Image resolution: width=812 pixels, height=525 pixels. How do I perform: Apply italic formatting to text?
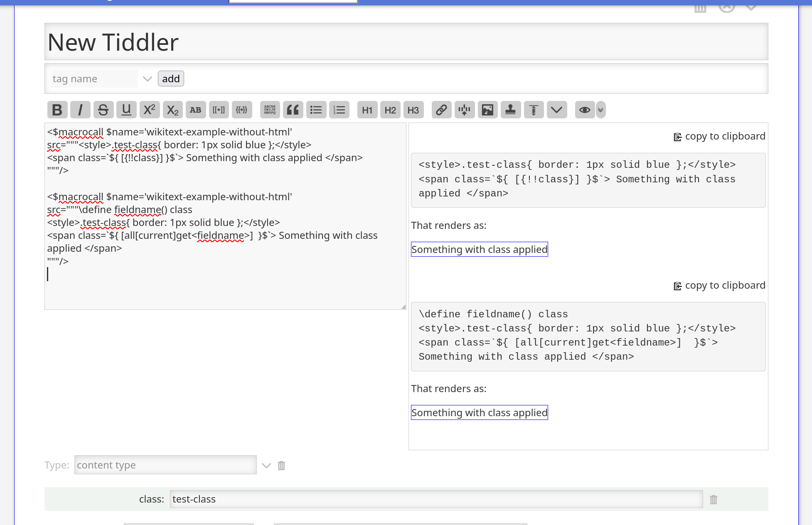click(80, 110)
